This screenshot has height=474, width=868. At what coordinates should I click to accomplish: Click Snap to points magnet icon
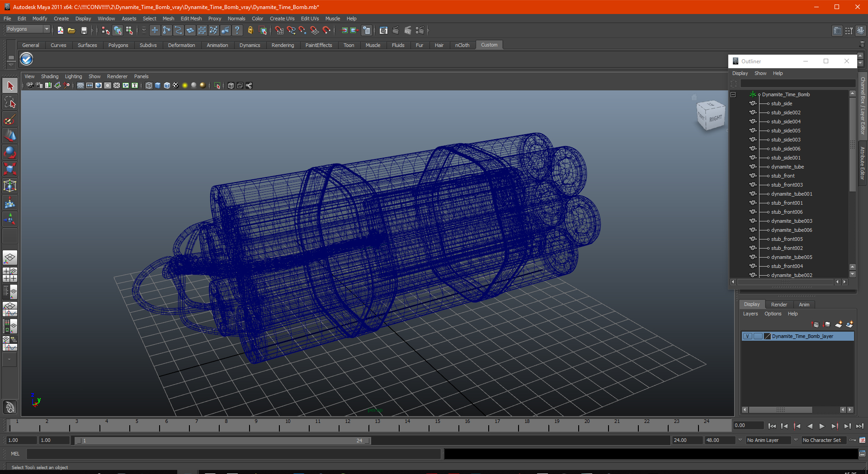pos(302,30)
